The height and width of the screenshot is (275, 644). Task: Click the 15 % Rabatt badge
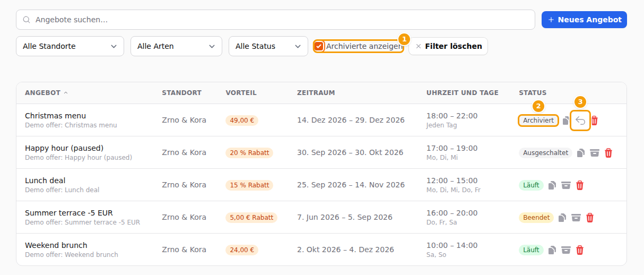coord(249,185)
